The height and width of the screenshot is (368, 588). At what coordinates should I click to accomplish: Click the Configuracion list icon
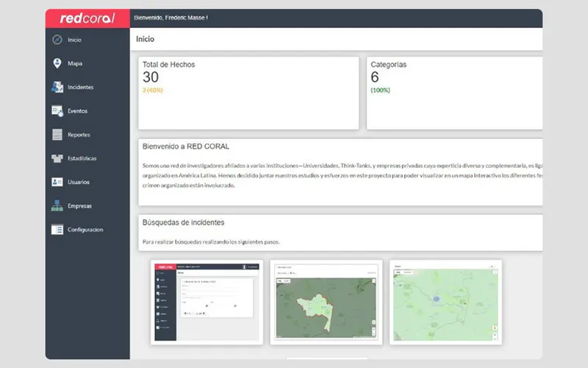[x=57, y=230]
